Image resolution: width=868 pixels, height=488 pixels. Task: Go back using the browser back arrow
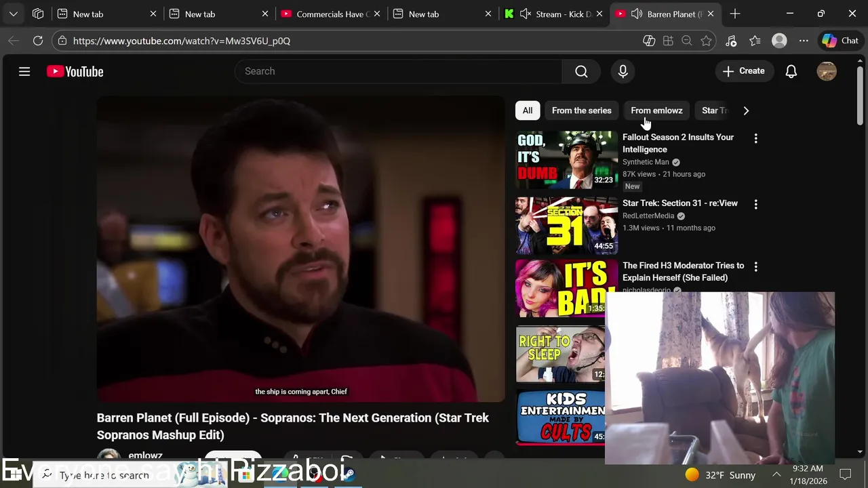tap(14, 41)
